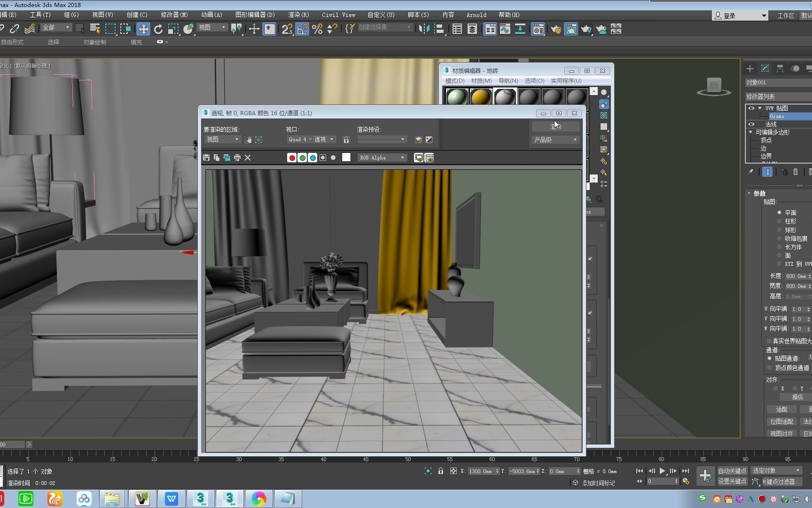The width and height of the screenshot is (812, 508).
Task: Open 导航(N) menu in Material Editor
Action: pyautogui.click(x=508, y=81)
